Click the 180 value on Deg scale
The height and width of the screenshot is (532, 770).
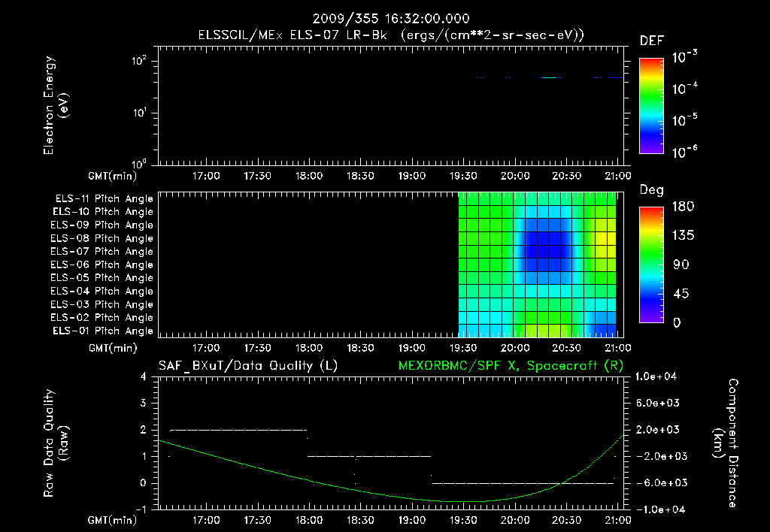pos(683,207)
